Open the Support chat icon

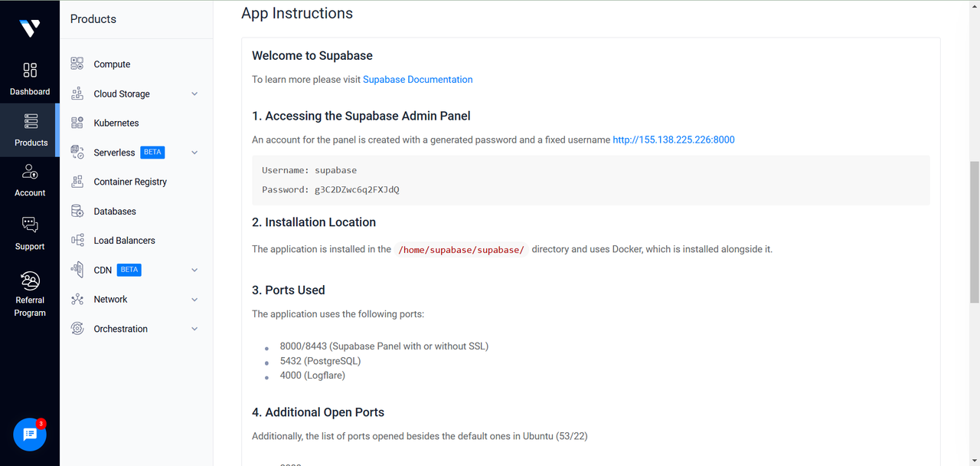(30, 225)
